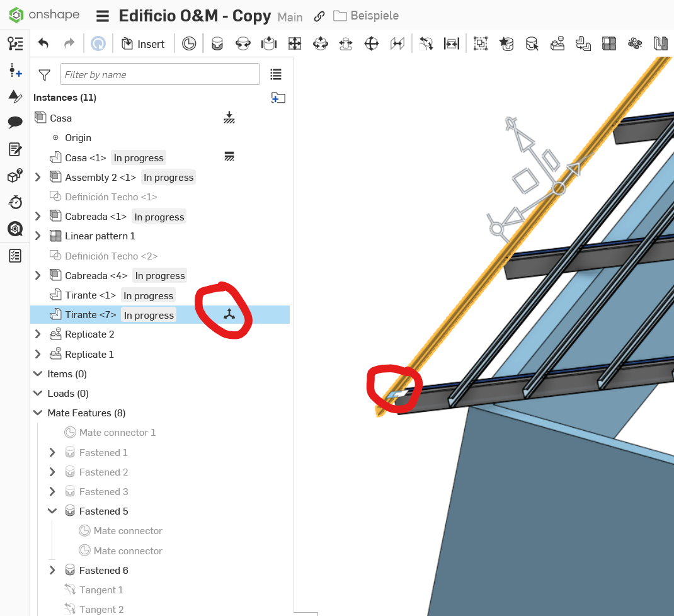Click the add folder icon next to Instances
The width and height of the screenshot is (674, 616).
click(x=278, y=98)
